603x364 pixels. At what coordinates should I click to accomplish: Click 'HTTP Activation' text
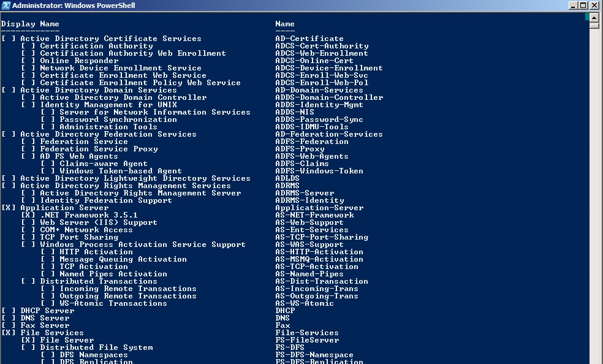(x=96, y=252)
